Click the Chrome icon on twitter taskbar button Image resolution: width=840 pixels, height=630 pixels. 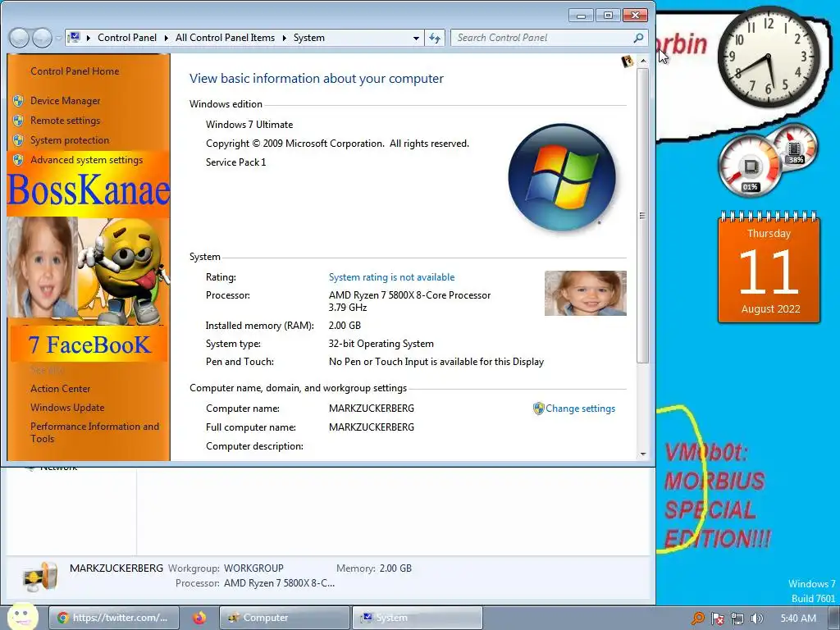point(62,618)
